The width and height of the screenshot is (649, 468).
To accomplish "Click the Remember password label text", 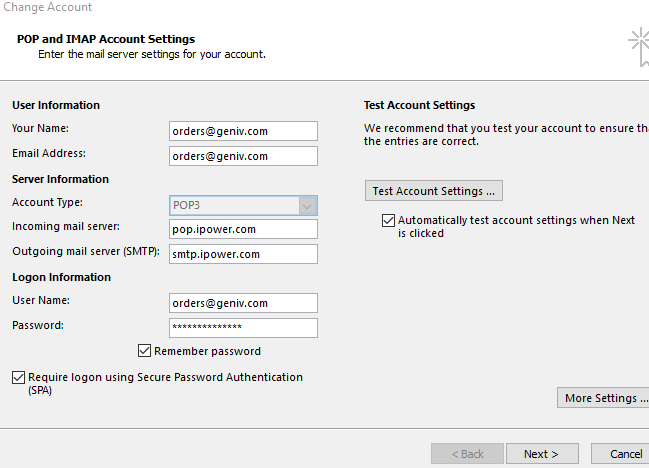I will [207, 351].
